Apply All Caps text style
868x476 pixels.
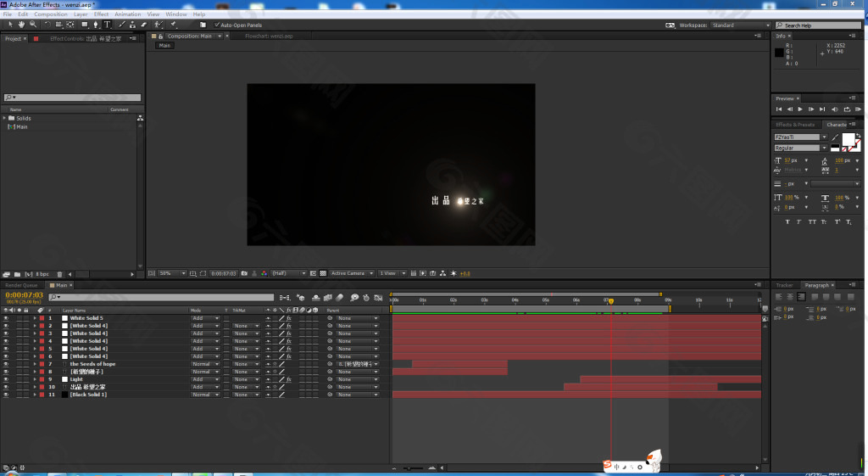pos(812,221)
